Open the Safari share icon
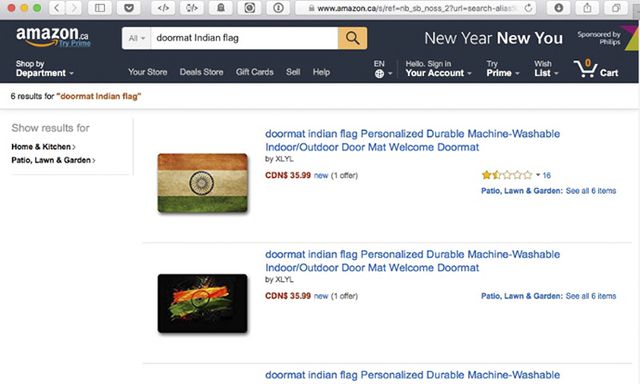This screenshot has height=384, width=640. click(x=587, y=8)
